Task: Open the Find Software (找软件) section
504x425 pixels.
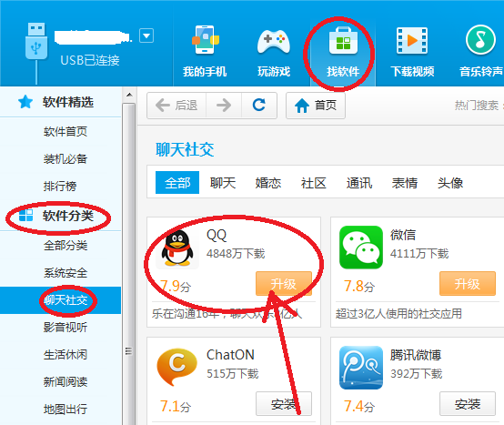Action: (x=343, y=52)
